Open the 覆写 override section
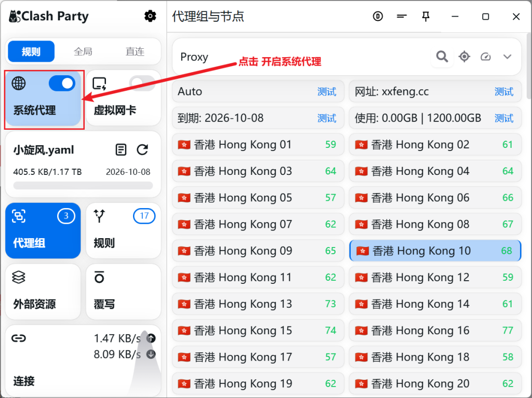 point(123,292)
